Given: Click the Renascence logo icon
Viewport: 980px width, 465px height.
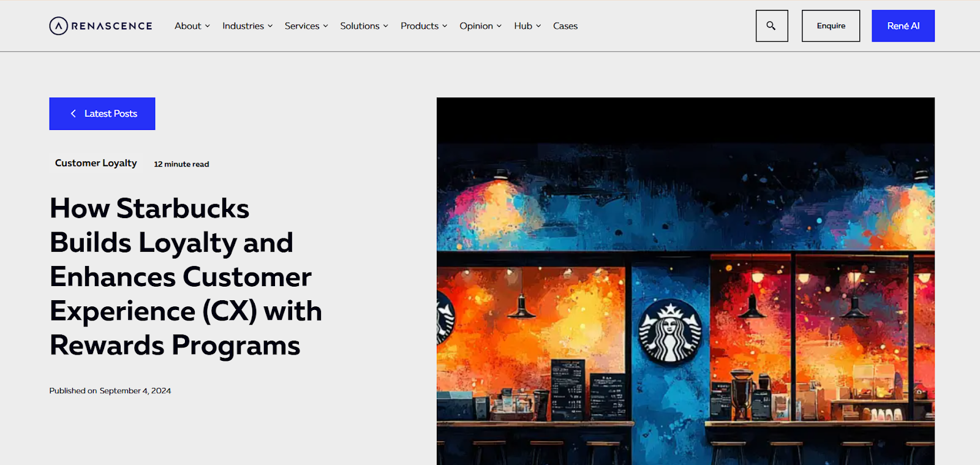Looking at the screenshot, I should pyautogui.click(x=58, y=26).
